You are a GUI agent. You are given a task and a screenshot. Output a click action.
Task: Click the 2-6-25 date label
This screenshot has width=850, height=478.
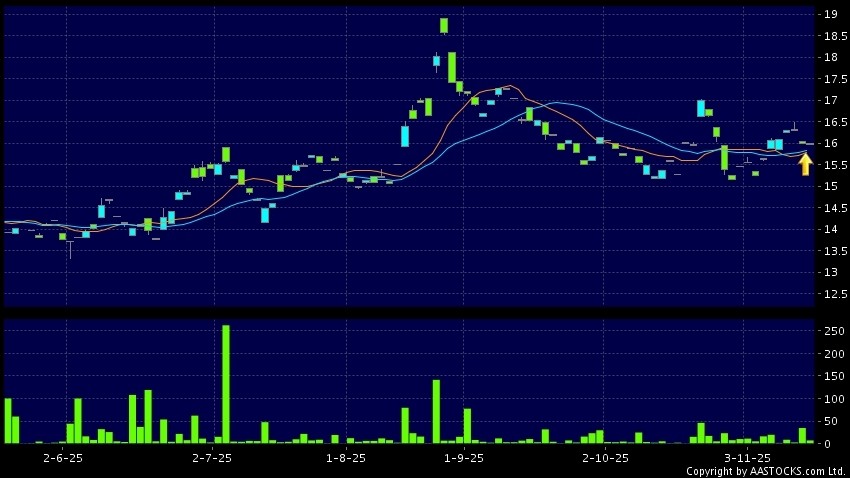[62, 458]
